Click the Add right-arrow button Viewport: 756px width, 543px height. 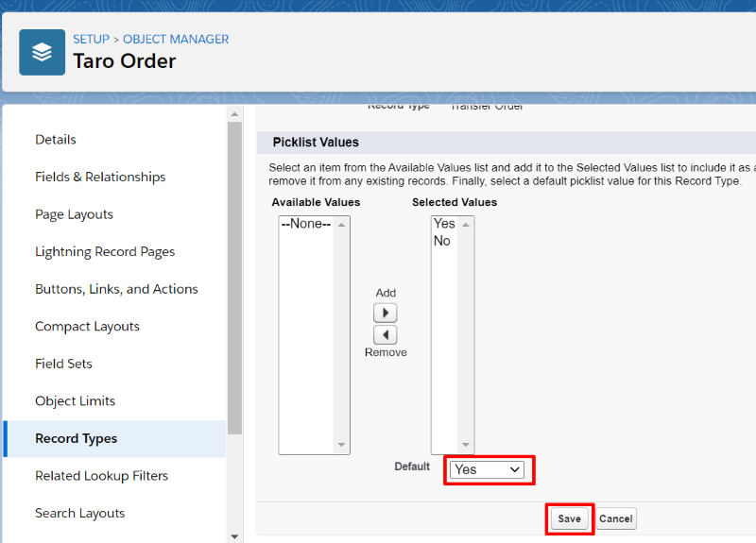(386, 313)
